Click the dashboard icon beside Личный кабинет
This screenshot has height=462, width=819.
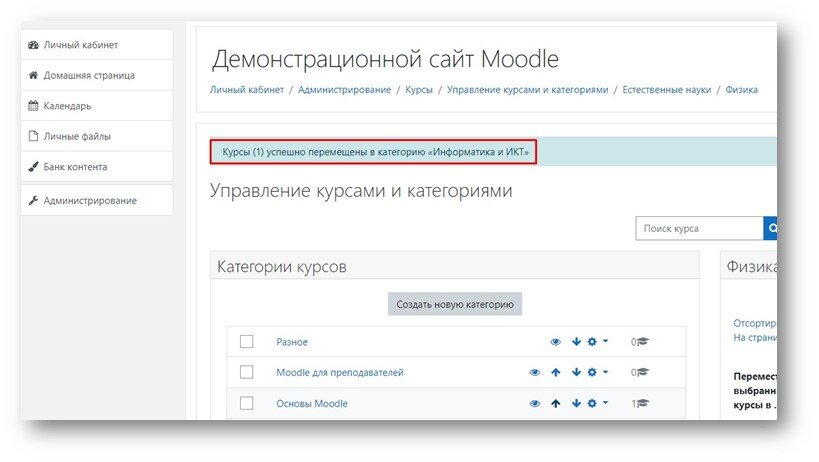(33, 45)
